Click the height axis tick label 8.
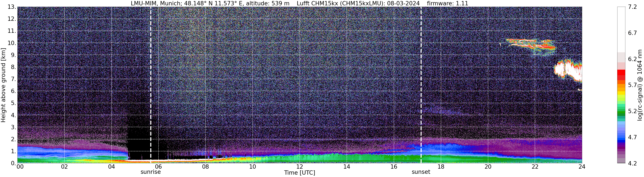The width and height of the screenshot is (644, 177). pyautogui.click(x=13, y=67)
